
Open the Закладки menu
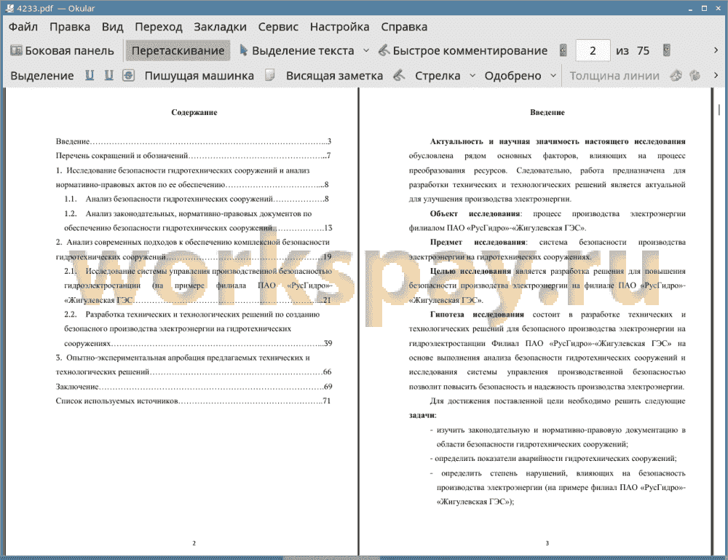[220, 27]
